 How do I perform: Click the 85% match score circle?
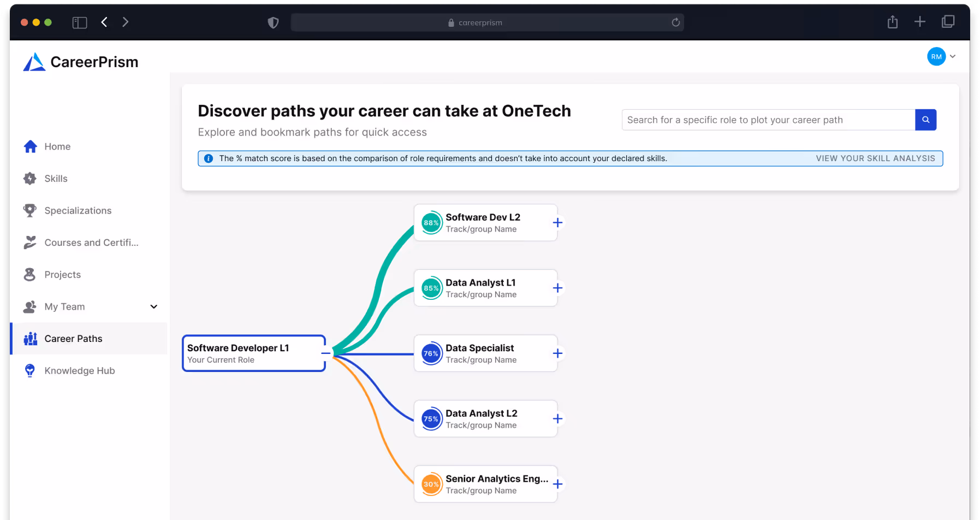pyautogui.click(x=431, y=288)
